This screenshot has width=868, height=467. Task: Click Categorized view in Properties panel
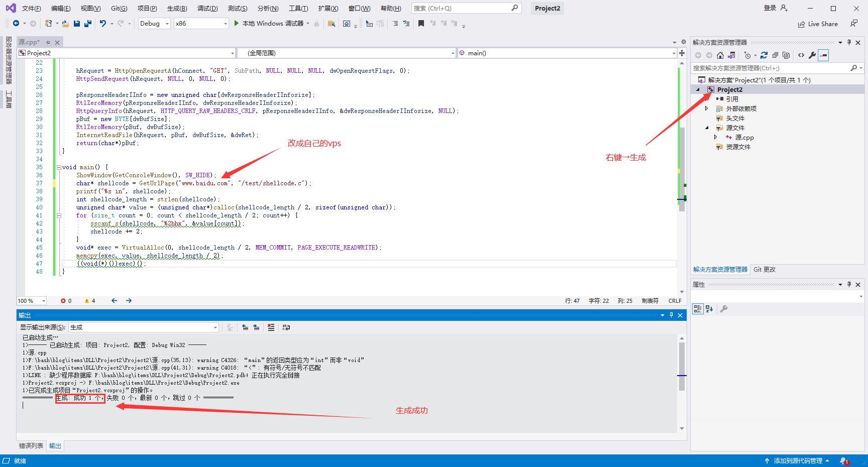[x=698, y=309]
